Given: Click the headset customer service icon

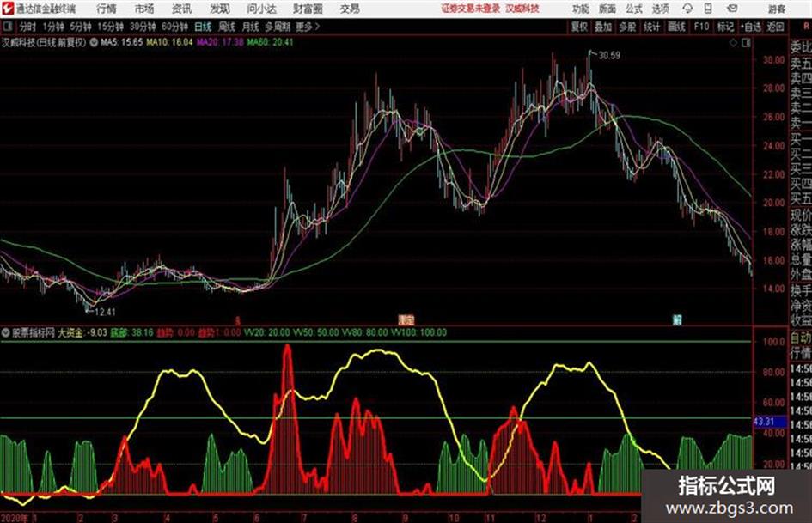Looking at the screenshot, I should 687,9.
